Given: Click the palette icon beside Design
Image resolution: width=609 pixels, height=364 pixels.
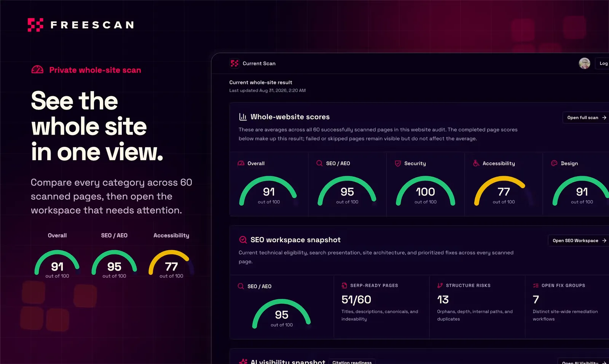Looking at the screenshot, I should [x=554, y=163].
